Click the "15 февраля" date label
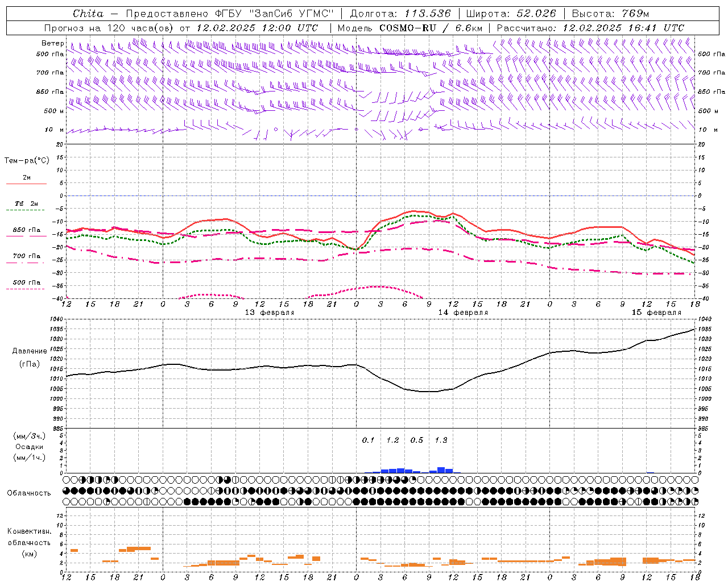The width and height of the screenshot is (728, 582). point(656,313)
